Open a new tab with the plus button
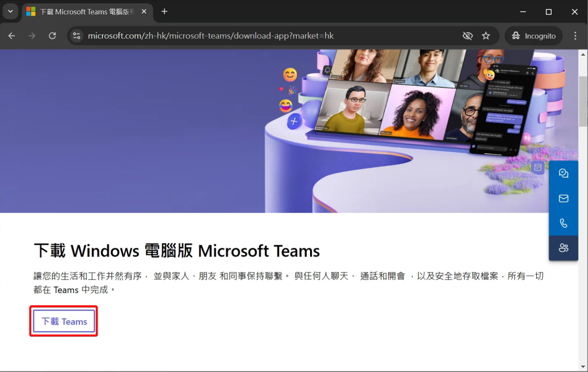The width and height of the screenshot is (588, 372). 164,11
